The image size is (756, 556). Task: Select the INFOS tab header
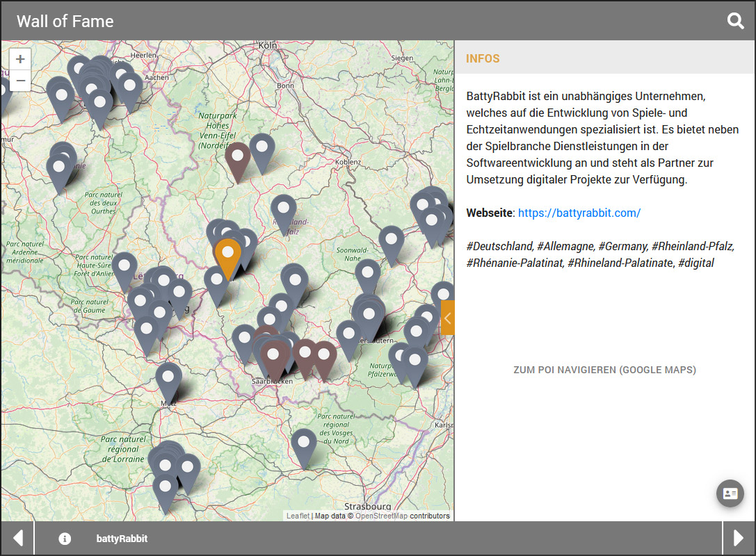click(x=483, y=58)
